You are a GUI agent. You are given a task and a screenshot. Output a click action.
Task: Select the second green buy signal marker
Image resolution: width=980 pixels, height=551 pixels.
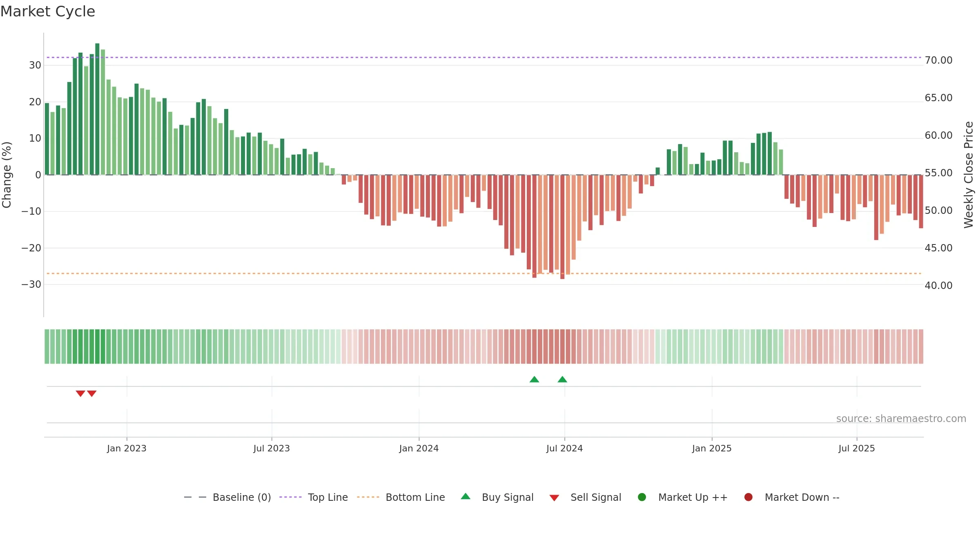(562, 380)
